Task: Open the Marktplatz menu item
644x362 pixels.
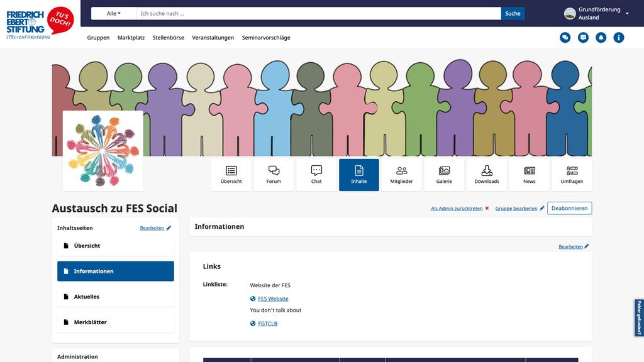Action: (131, 38)
